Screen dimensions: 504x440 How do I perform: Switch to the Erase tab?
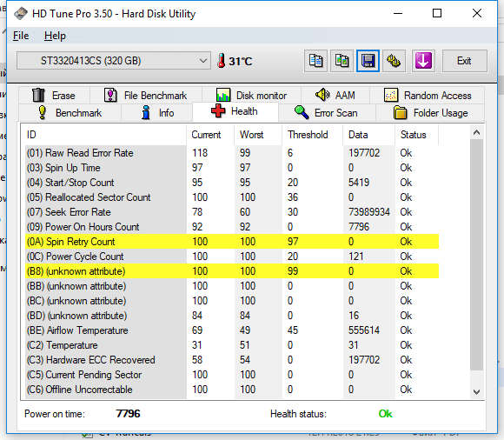click(x=54, y=95)
